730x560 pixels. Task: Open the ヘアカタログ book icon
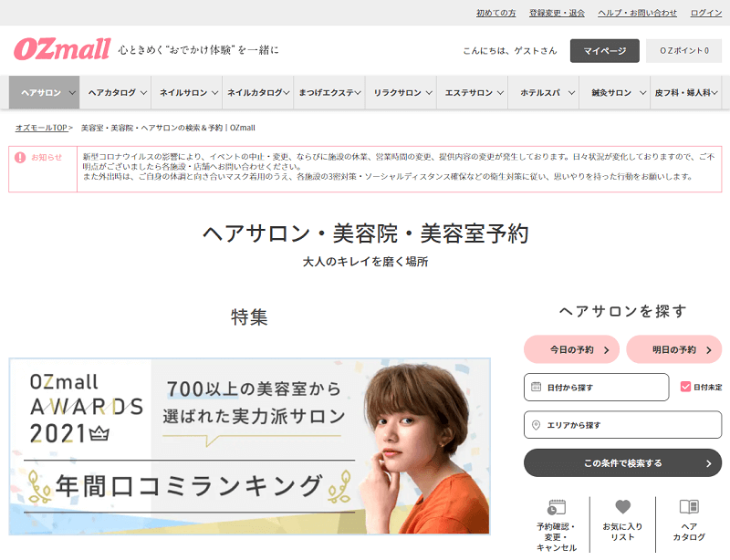pyautogui.click(x=689, y=506)
